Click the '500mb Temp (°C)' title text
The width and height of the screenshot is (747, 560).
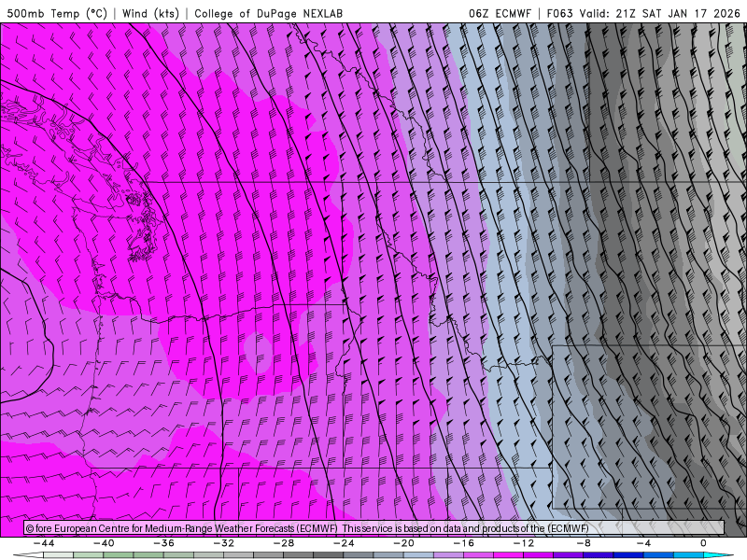pos(57,13)
